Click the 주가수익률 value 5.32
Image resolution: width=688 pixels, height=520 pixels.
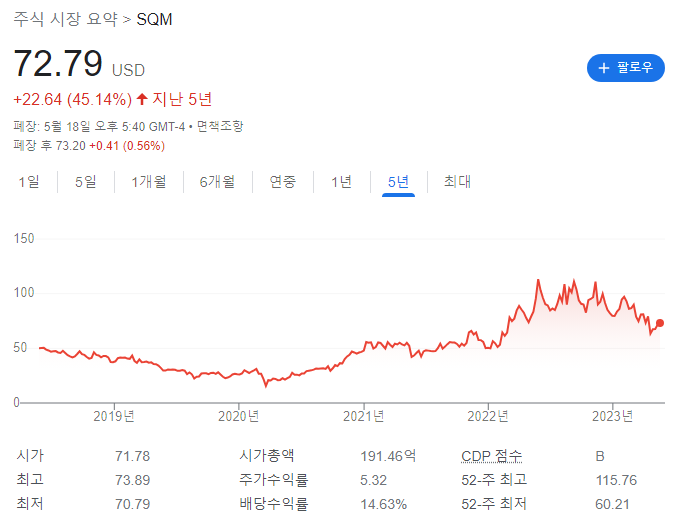point(373,480)
